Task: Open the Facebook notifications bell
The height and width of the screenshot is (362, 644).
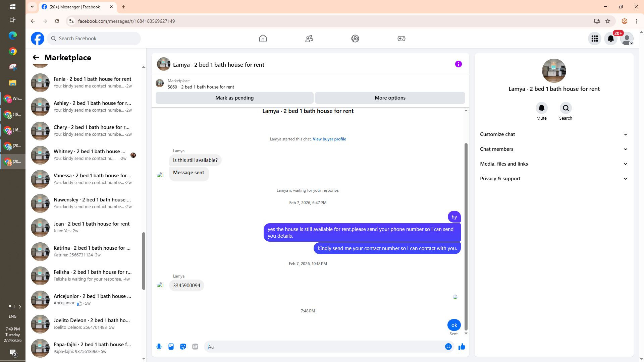Action: point(611,39)
